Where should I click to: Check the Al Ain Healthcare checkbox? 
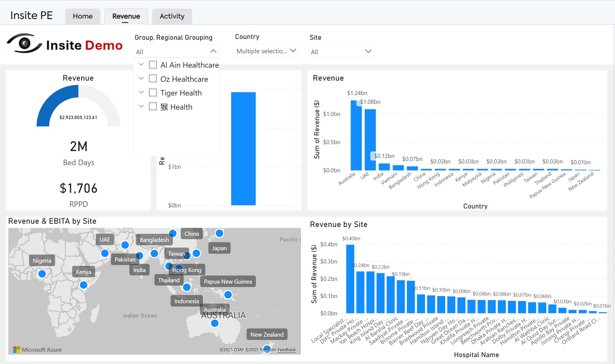(153, 65)
